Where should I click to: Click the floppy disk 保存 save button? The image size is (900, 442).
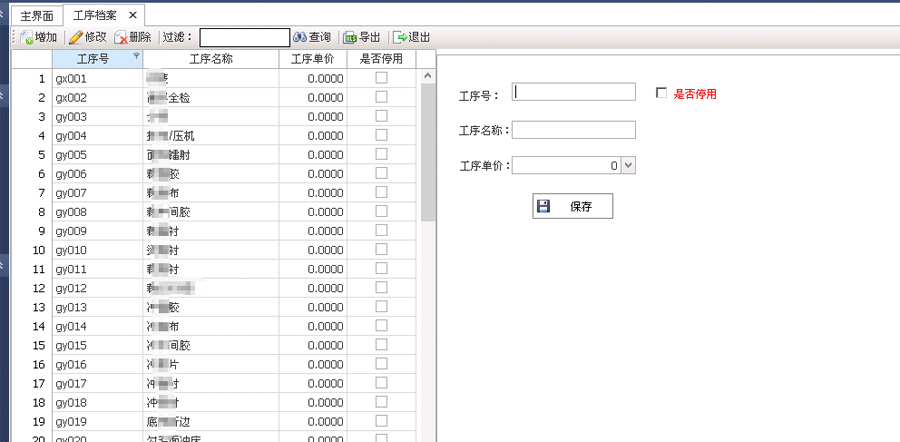tap(572, 206)
